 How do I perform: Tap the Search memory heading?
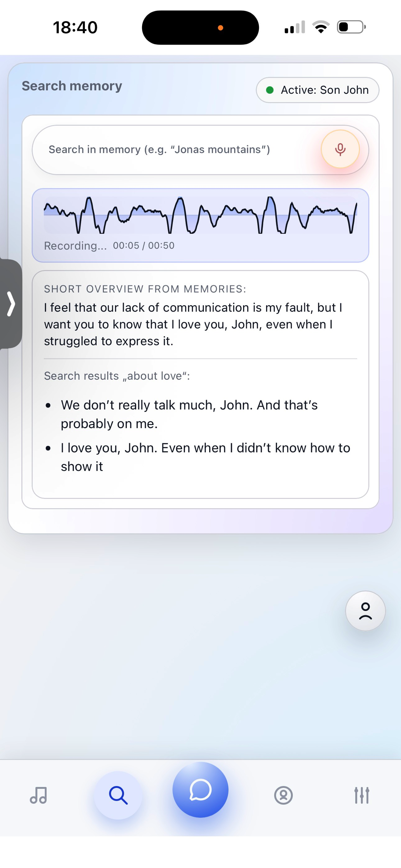point(72,86)
